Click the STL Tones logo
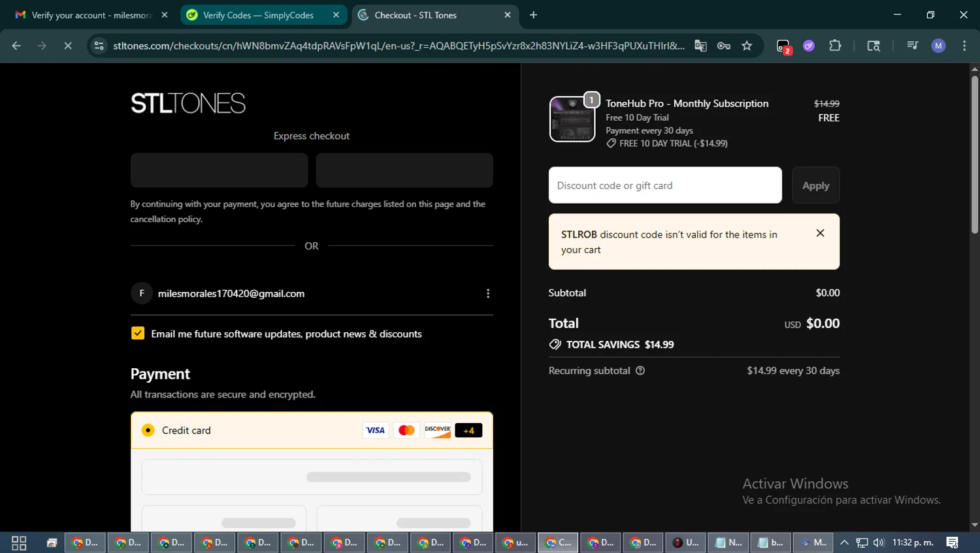 pos(188,103)
